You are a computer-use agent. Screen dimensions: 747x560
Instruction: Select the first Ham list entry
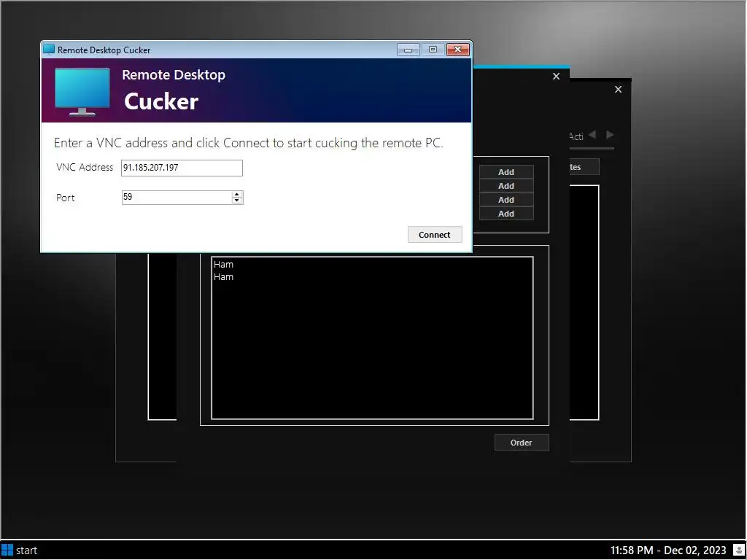tap(371, 264)
